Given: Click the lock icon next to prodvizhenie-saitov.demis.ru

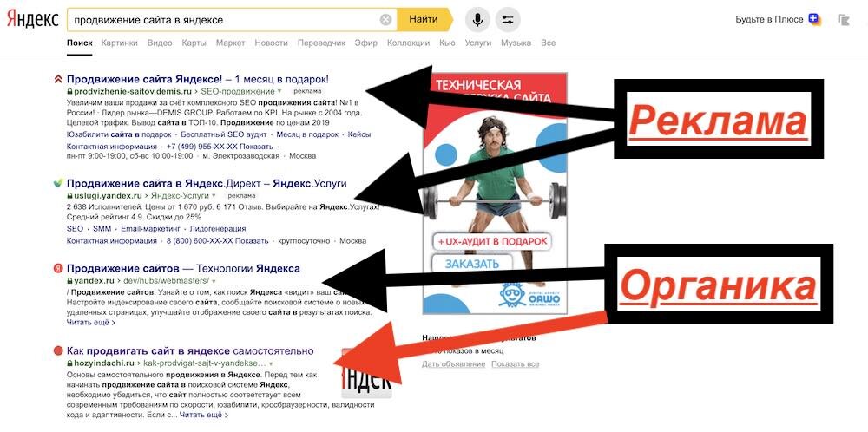Looking at the screenshot, I should (69, 91).
